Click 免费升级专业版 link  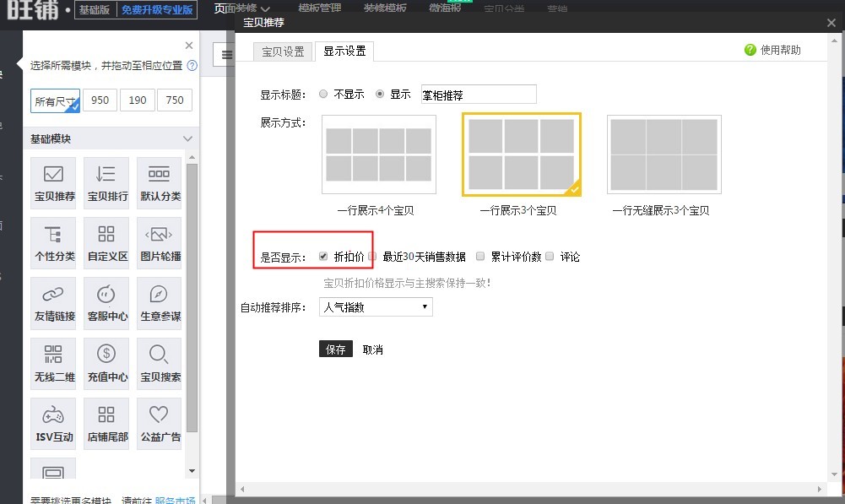(157, 9)
